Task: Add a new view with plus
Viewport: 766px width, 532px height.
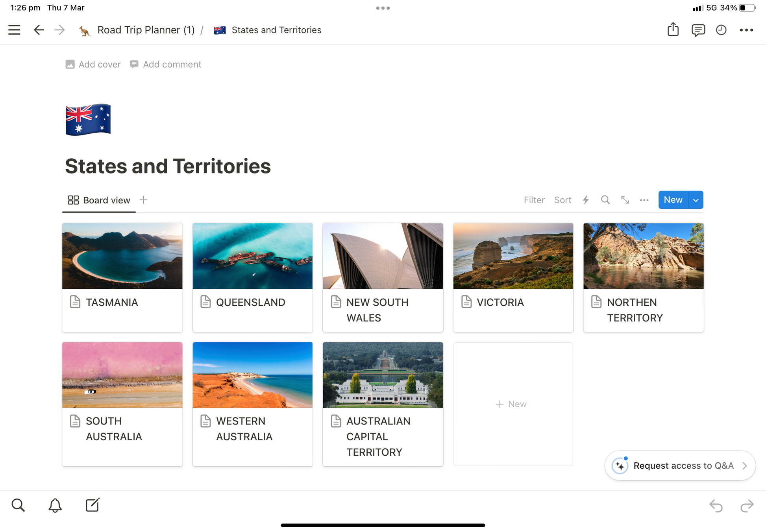Action: 143,200
